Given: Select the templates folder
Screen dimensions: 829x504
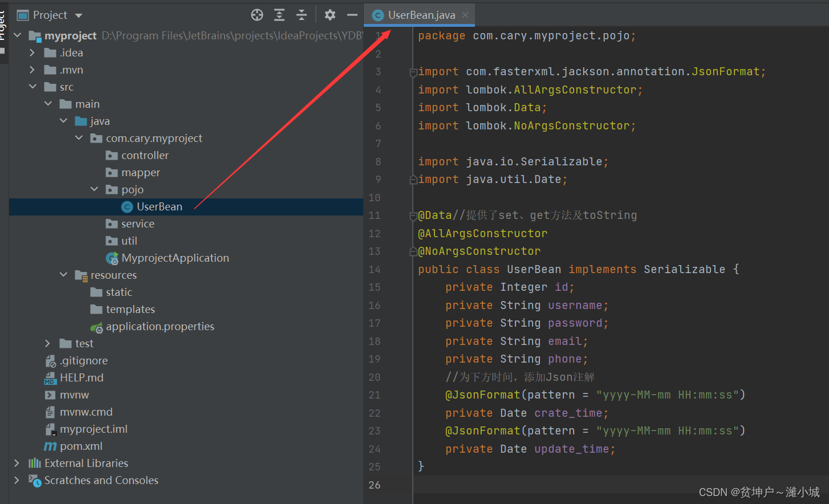Looking at the screenshot, I should 130,309.
